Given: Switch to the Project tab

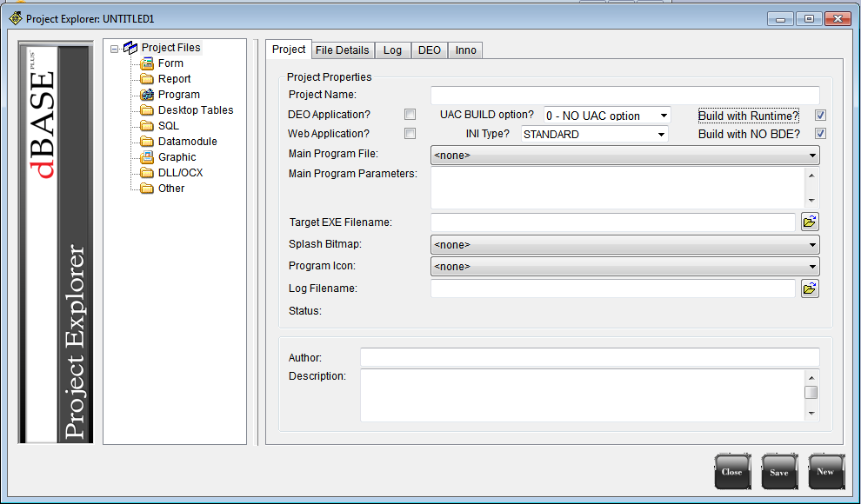Looking at the screenshot, I should pos(289,50).
